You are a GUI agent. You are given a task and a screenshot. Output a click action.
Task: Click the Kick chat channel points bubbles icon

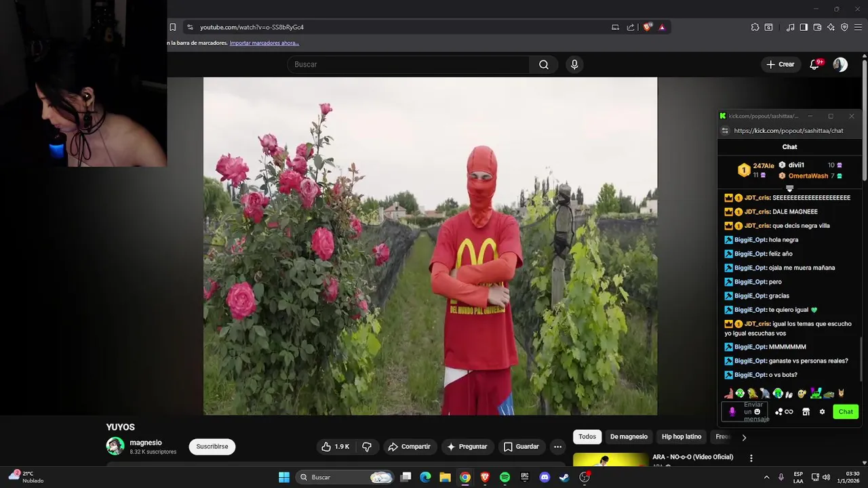pos(779,411)
